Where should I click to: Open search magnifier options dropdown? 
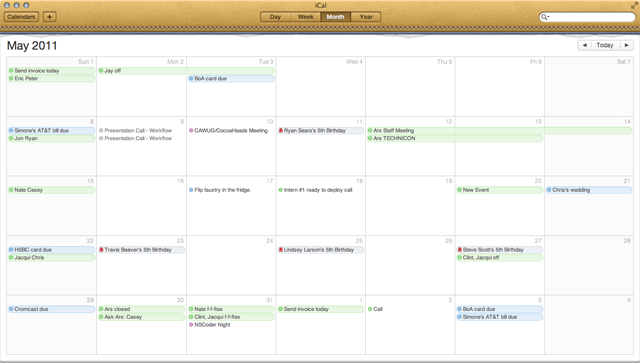(x=545, y=17)
